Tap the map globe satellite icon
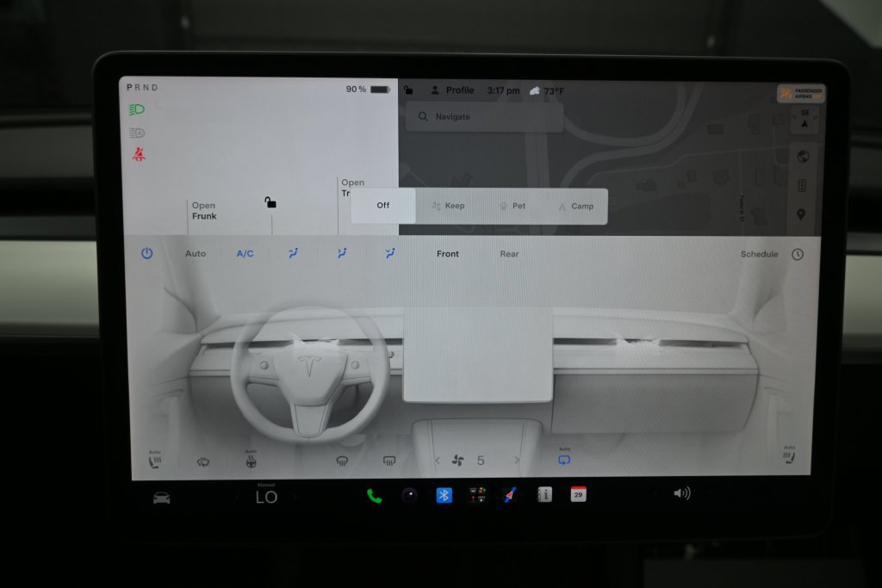Screen dimensions: 882x588 (x=803, y=157)
